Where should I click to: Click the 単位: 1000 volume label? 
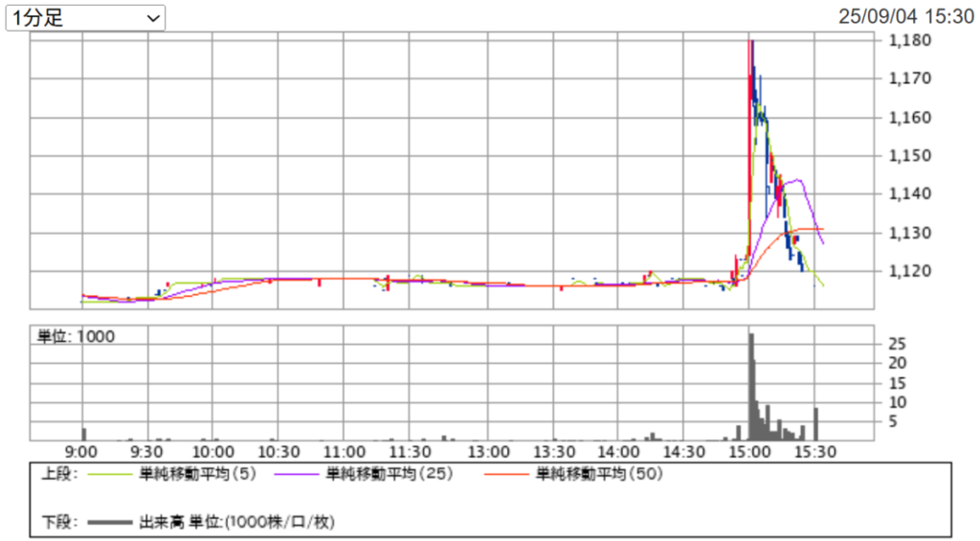[77, 336]
